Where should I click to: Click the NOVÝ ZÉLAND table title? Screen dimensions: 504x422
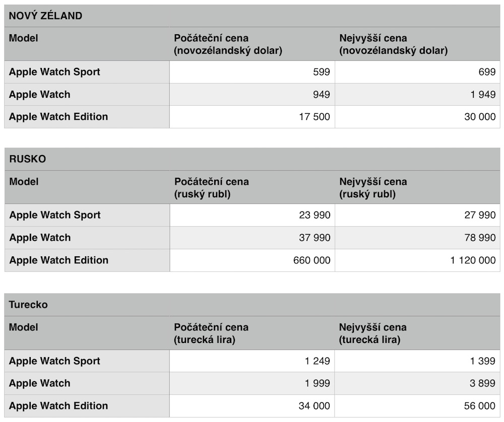pyautogui.click(x=46, y=16)
